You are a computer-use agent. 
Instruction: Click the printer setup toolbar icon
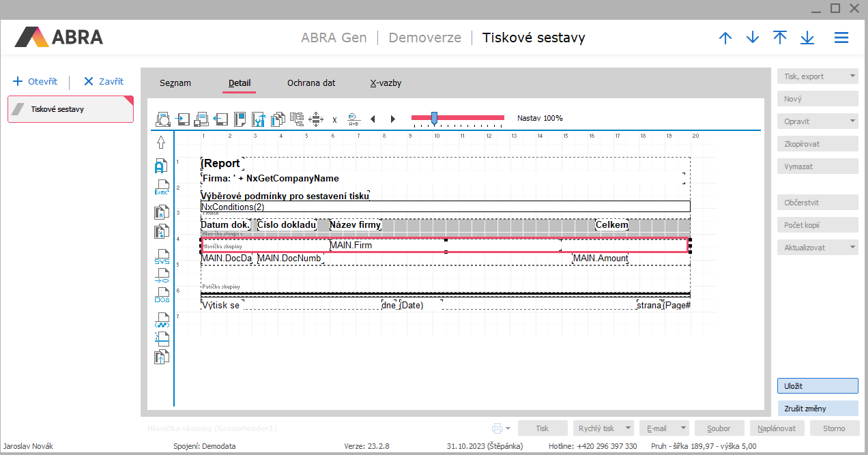pos(201,119)
